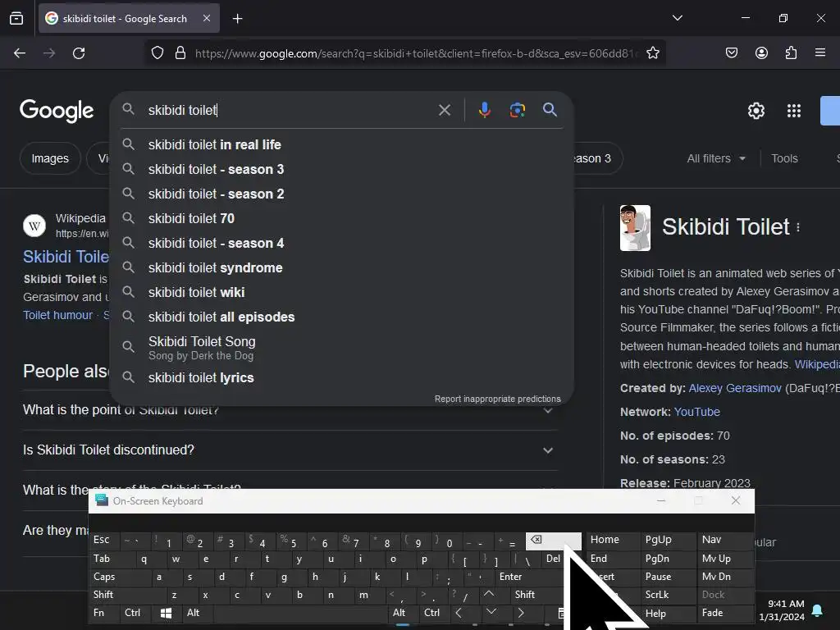Reload the page with refresh icon
Screen dimensions: 840x630
pyautogui.click(x=79, y=53)
